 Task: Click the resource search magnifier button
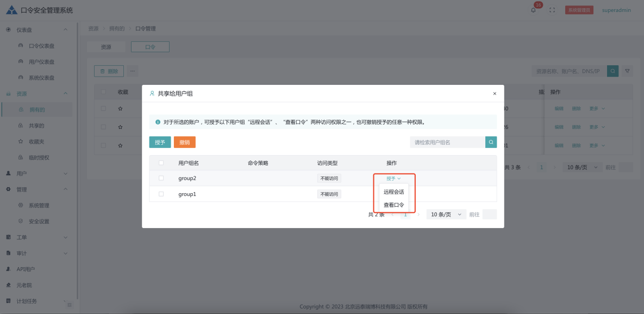tap(612, 71)
